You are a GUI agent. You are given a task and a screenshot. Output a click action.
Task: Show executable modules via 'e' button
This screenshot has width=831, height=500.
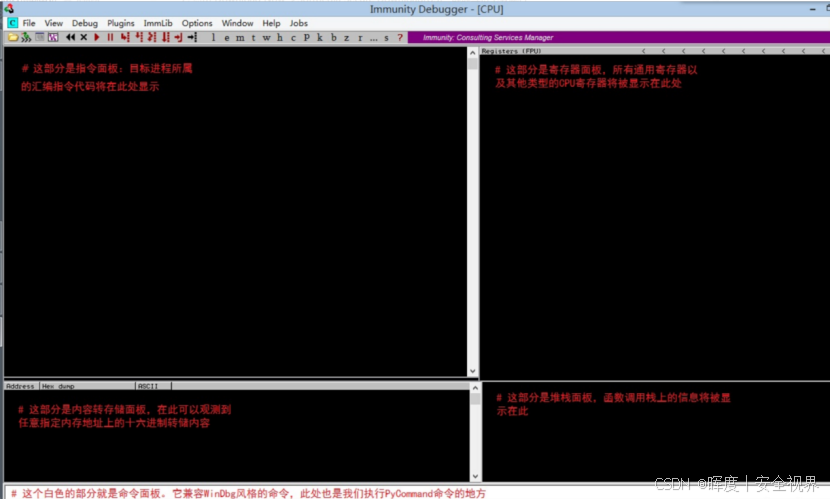tap(227, 38)
